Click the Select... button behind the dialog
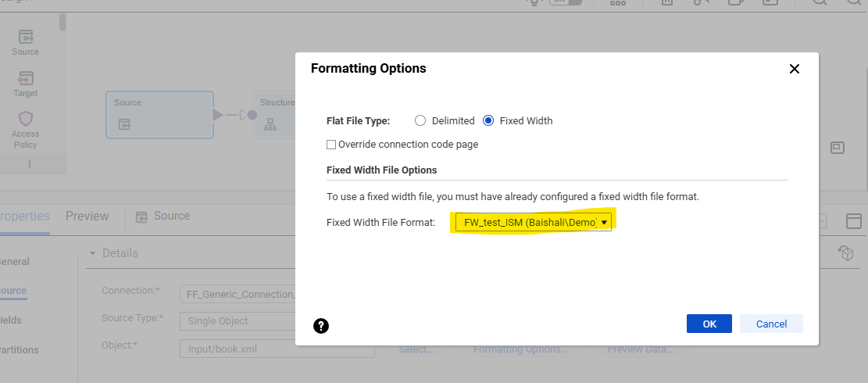The width and height of the screenshot is (868, 383). tap(416, 349)
